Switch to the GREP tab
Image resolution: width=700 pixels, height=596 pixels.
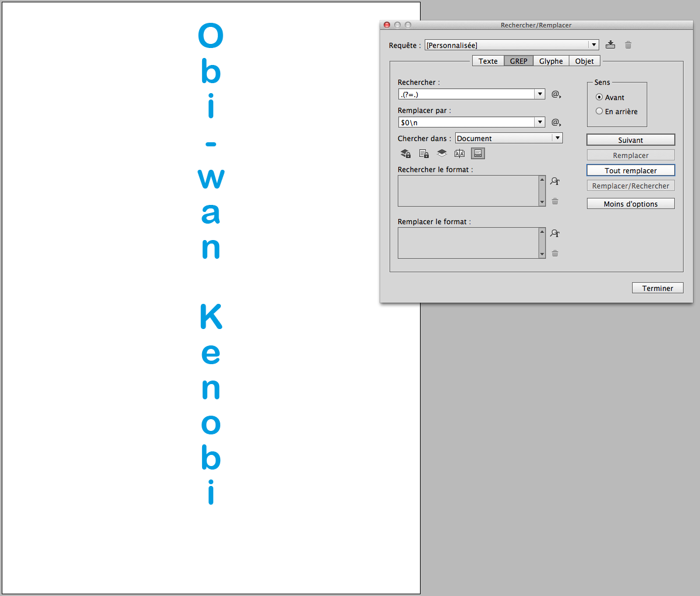coord(519,61)
